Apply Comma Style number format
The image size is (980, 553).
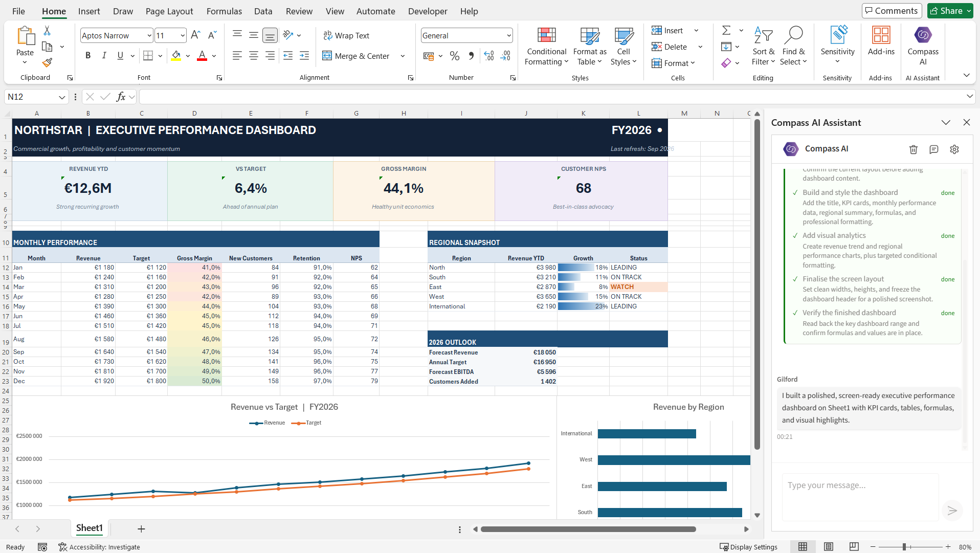(471, 56)
